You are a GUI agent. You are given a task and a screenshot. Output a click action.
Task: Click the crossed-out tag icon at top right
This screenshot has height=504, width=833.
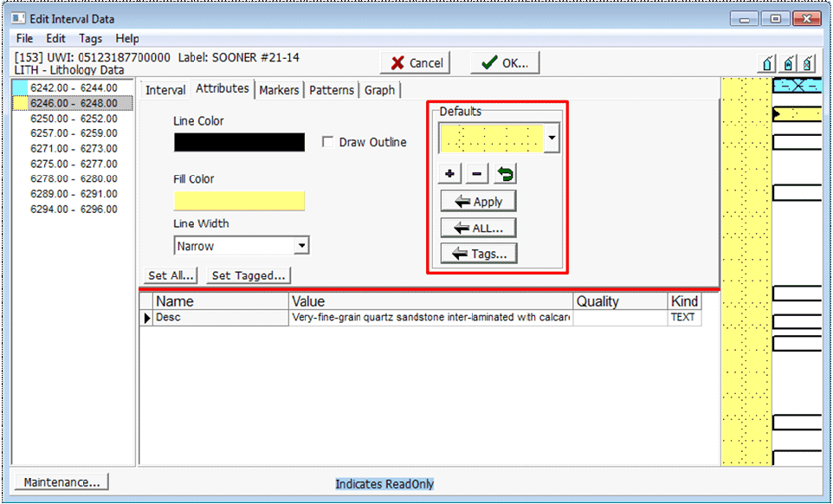[x=807, y=63]
